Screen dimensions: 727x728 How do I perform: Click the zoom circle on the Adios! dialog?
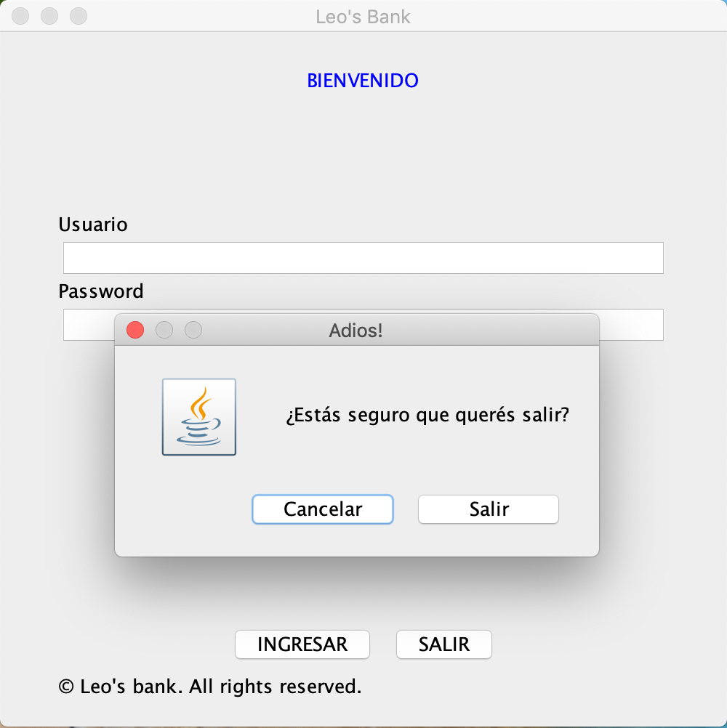pos(193,330)
